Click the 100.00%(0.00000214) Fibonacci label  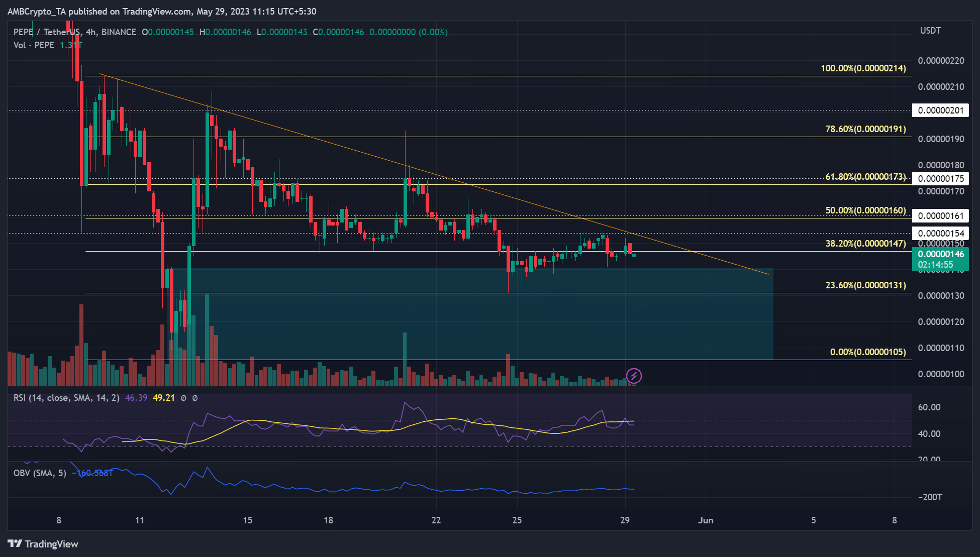coord(863,68)
